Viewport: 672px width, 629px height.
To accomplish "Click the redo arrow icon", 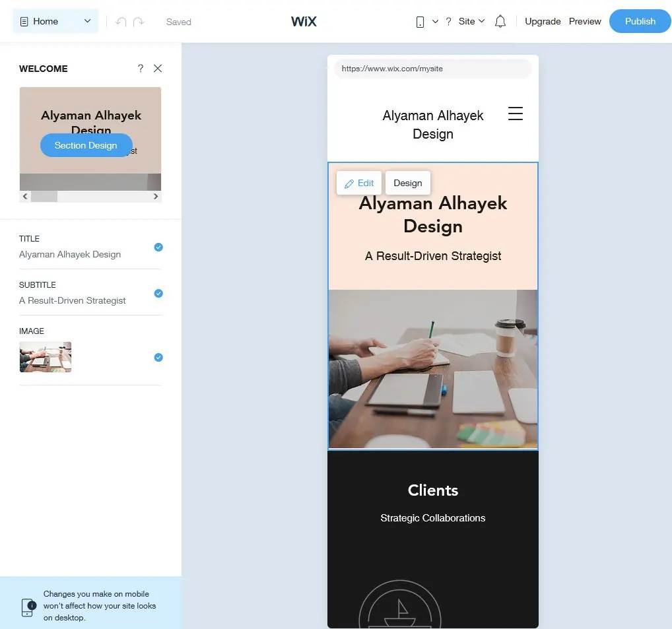I will point(139,21).
